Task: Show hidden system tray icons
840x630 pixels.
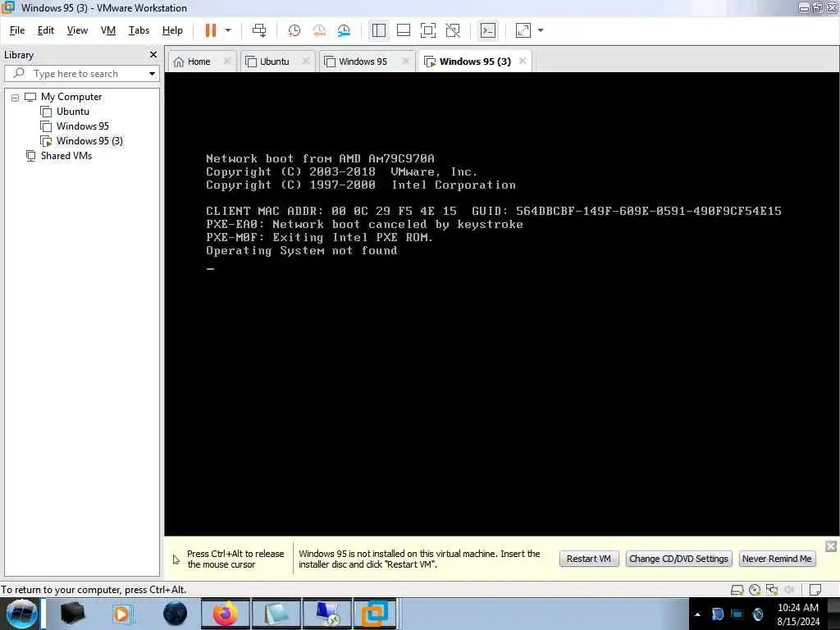Action: click(697, 614)
